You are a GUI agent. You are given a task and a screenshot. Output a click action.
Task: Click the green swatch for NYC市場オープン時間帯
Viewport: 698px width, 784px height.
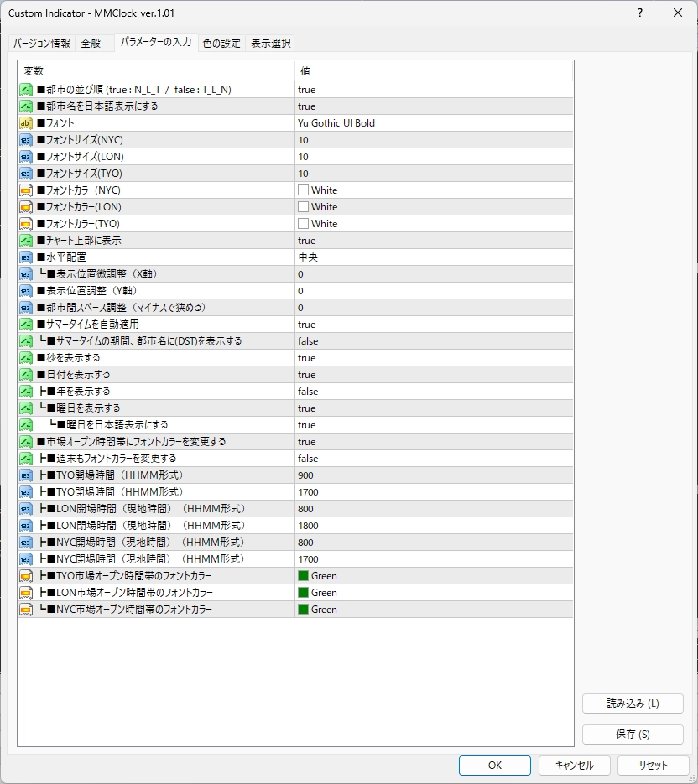tap(303, 610)
